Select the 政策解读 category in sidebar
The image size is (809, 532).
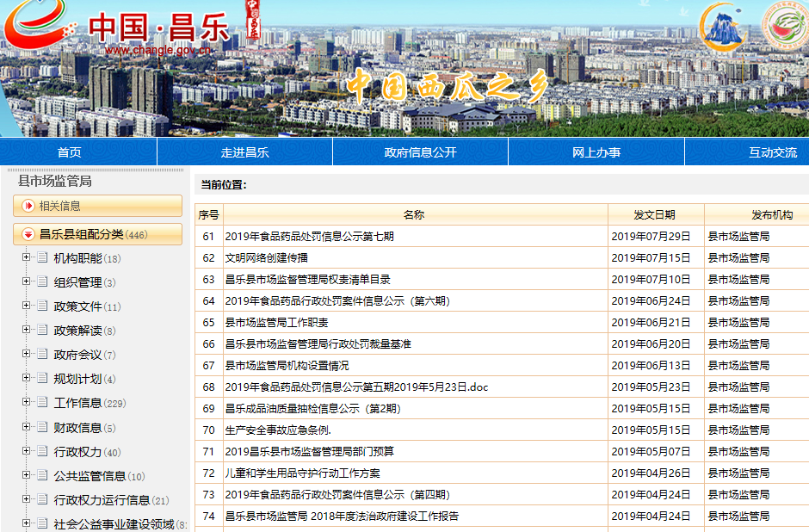click(77, 331)
